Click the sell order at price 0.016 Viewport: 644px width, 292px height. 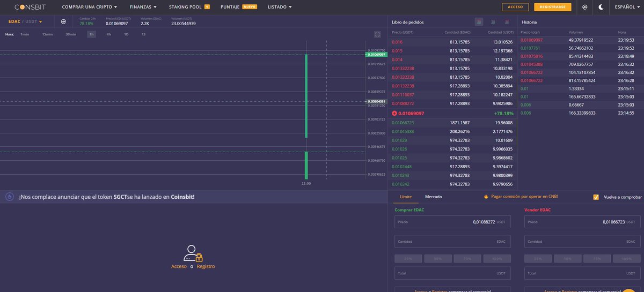coord(452,42)
